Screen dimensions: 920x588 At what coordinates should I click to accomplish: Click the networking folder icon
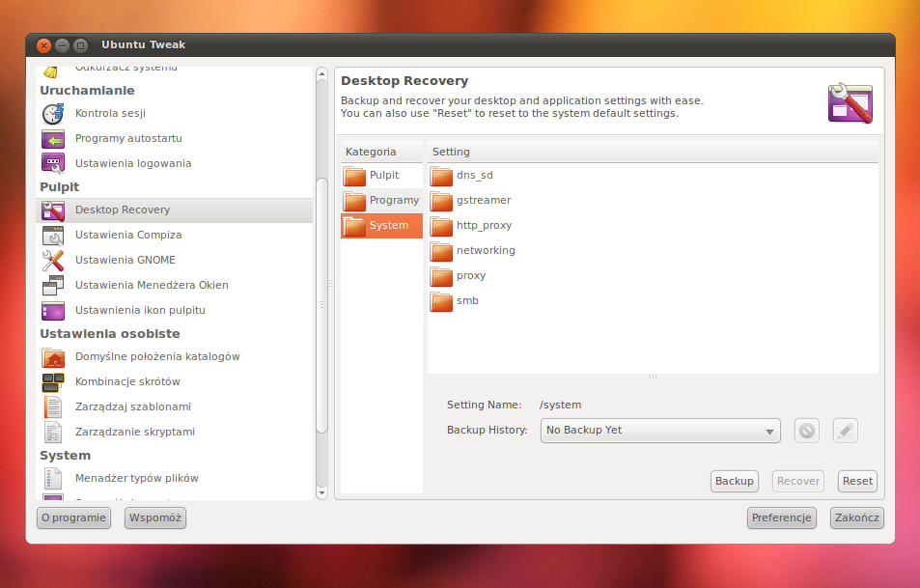(441, 251)
